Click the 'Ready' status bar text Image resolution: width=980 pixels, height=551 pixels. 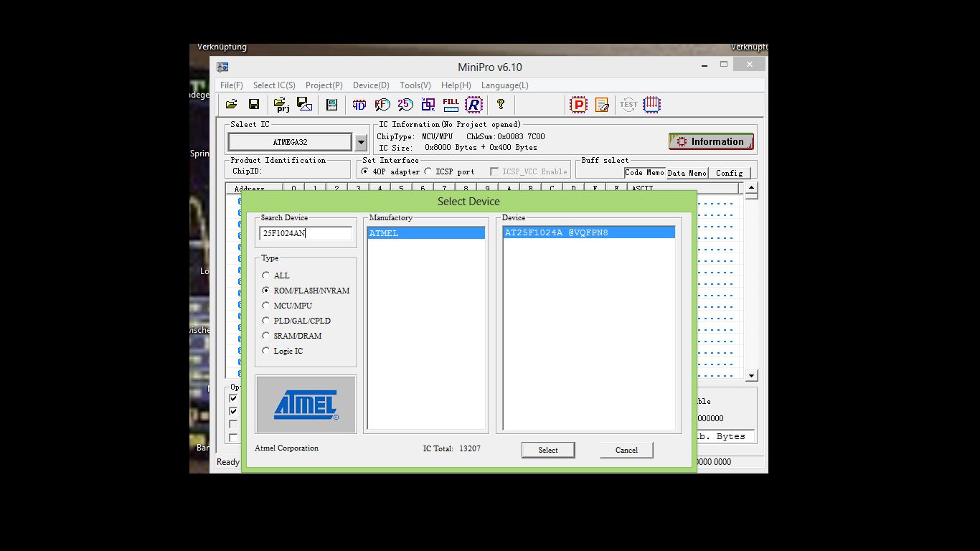click(228, 462)
